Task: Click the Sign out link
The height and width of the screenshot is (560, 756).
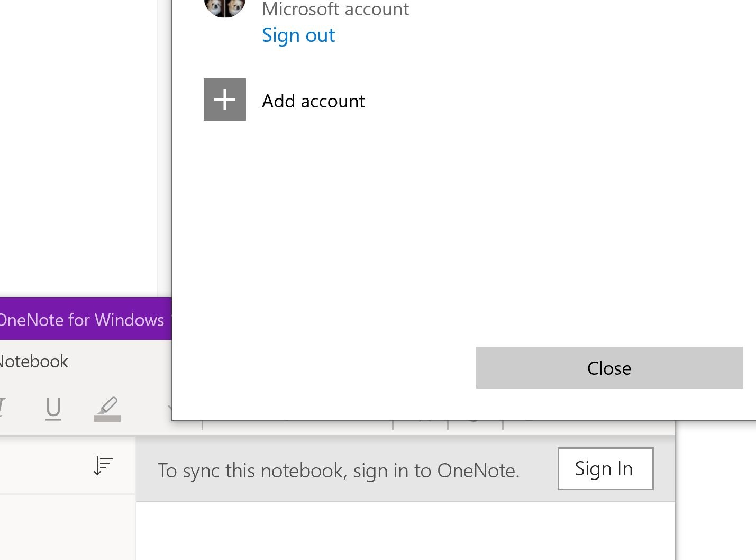Action: (298, 35)
